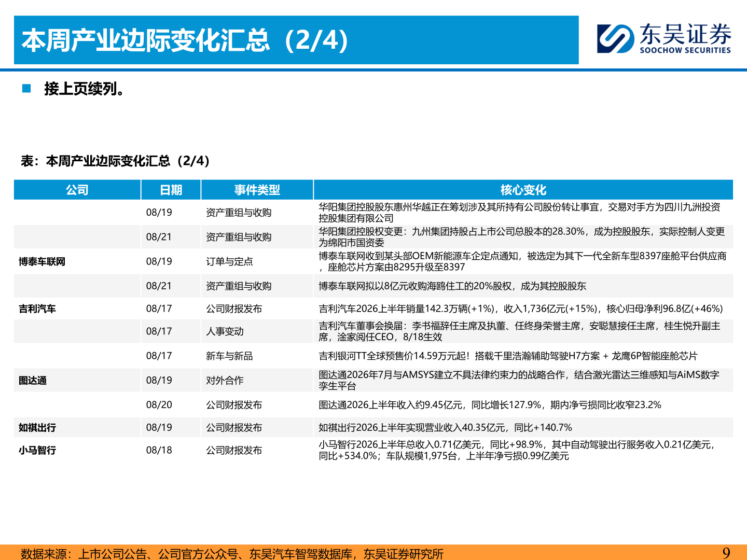Image resolution: width=747 pixels, height=560 pixels.
Task: Click the 公司 column header
Action: coord(77,190)
